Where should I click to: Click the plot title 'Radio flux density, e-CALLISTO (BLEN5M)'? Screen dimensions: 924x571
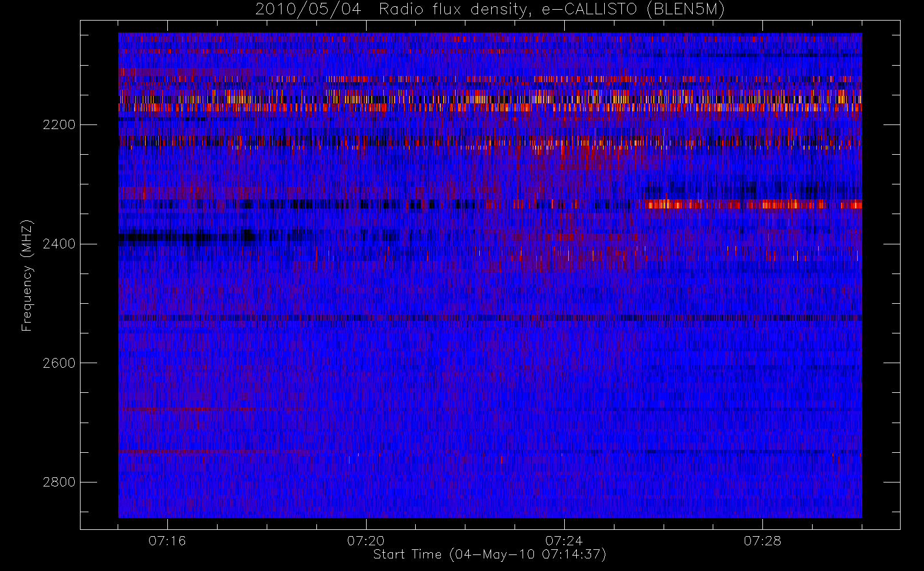tap(552, 10)
